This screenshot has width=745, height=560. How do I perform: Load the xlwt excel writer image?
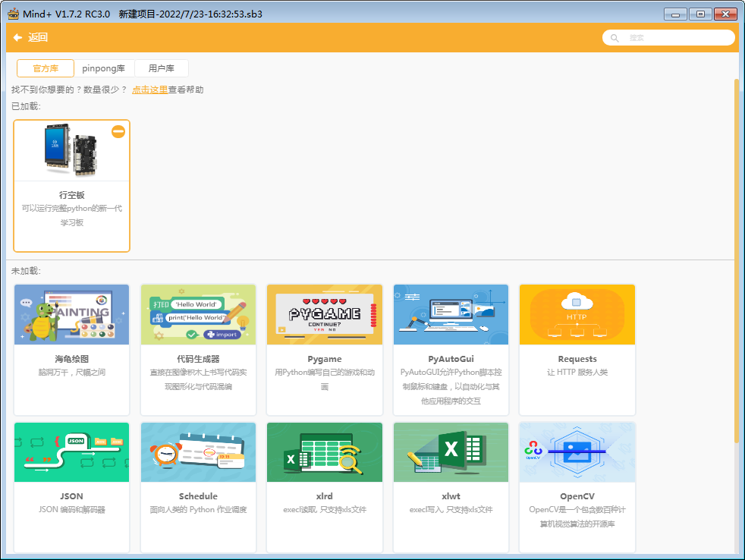(x=451, y=452)
